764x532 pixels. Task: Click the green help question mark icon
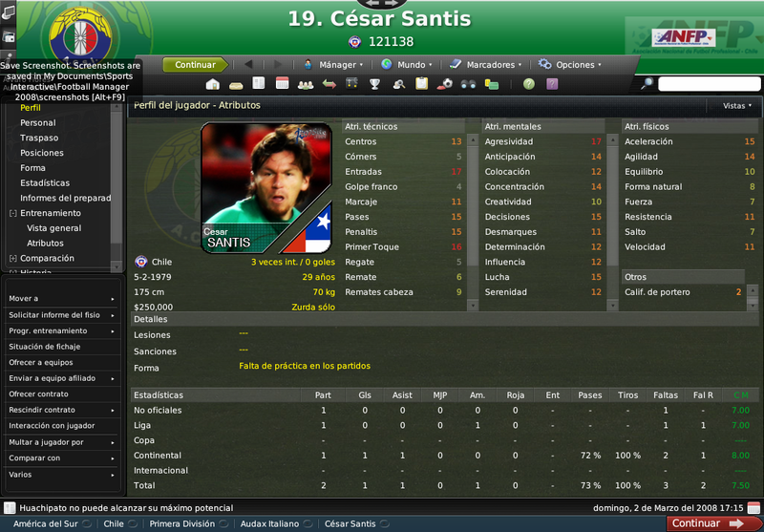pyautogui.click(x=529, y=84)
